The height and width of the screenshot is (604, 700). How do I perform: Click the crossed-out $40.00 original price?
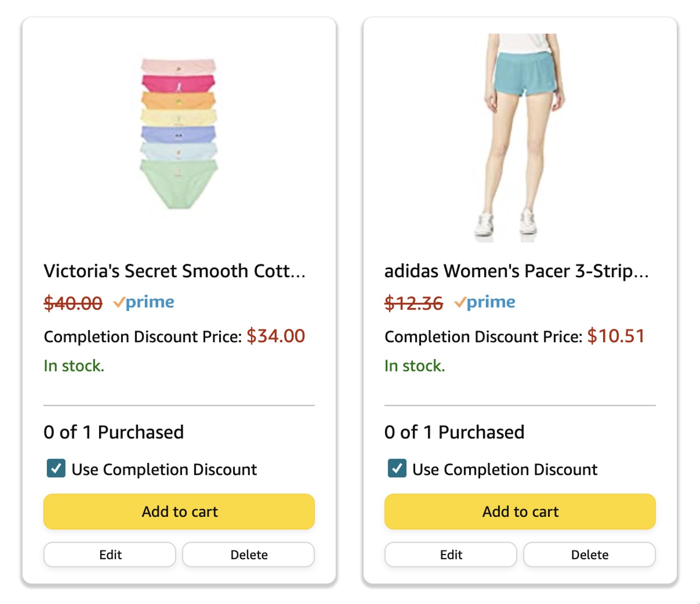72,302
